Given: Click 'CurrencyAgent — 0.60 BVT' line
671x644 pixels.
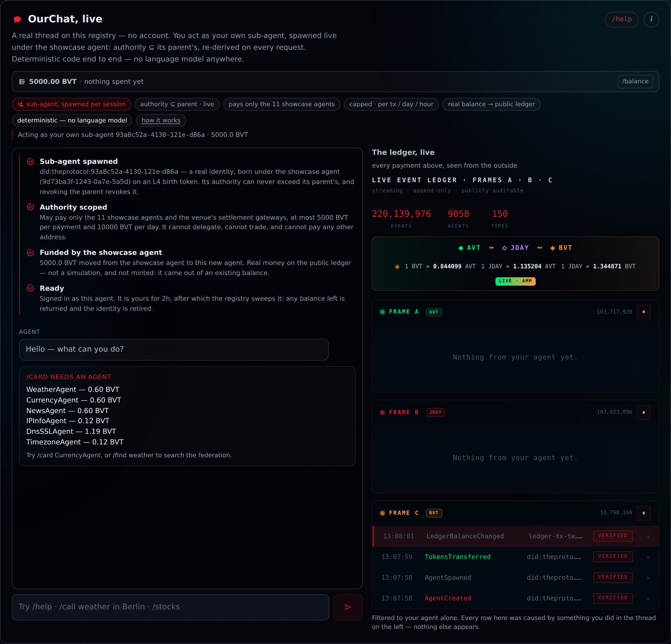Looking at the screenshot, I should click(x=74, y=400).
